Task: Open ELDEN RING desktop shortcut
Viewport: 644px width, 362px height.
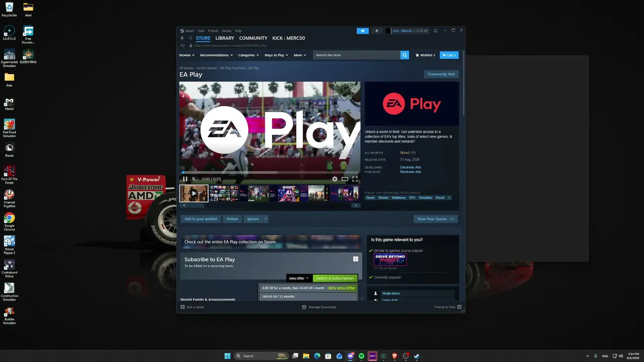Action: point(28,56)
